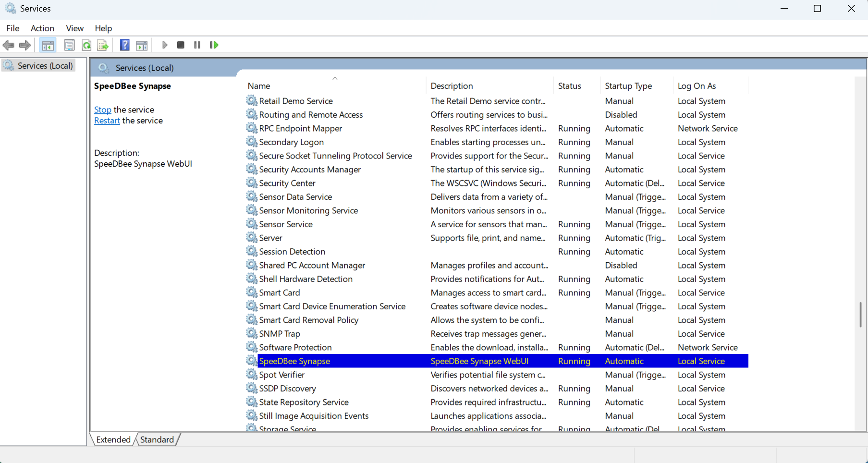Viewport: 868px width, 463px height.
Task: Open the Action menu
Action: click(42, 28)
